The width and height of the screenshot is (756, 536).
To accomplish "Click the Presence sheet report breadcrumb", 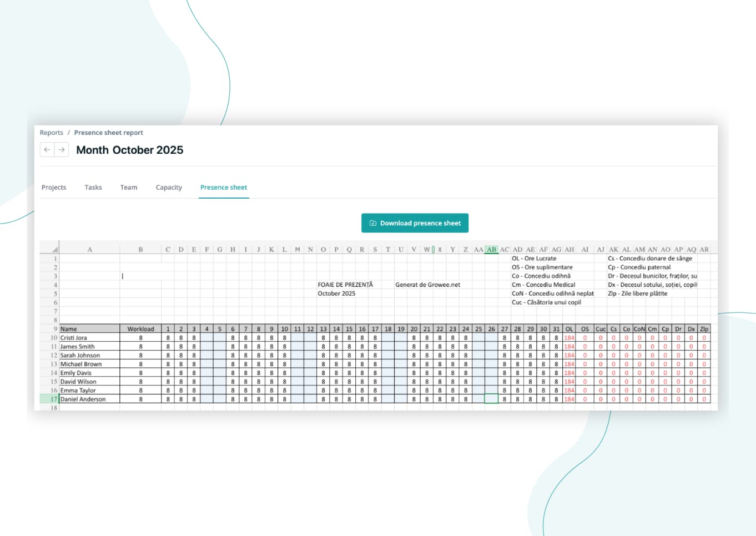I will coord(108,133).
